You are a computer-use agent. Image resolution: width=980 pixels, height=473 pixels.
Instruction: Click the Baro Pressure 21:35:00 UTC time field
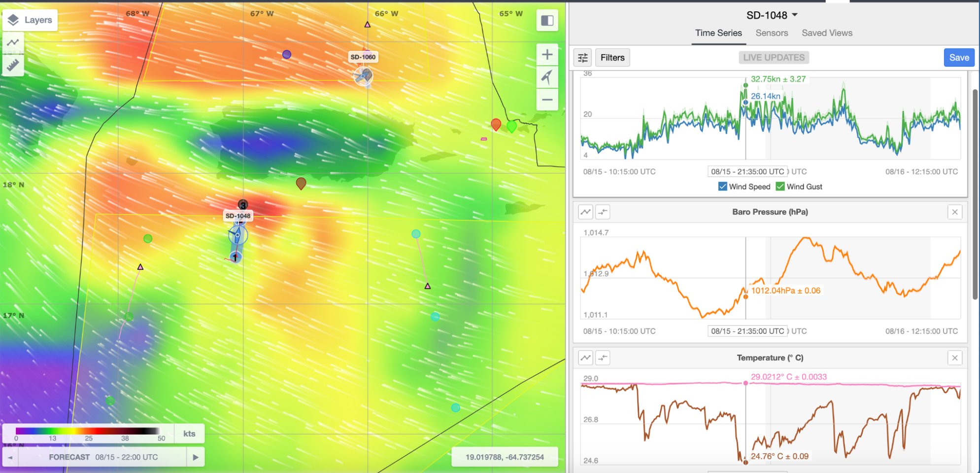tap(747, 331)
